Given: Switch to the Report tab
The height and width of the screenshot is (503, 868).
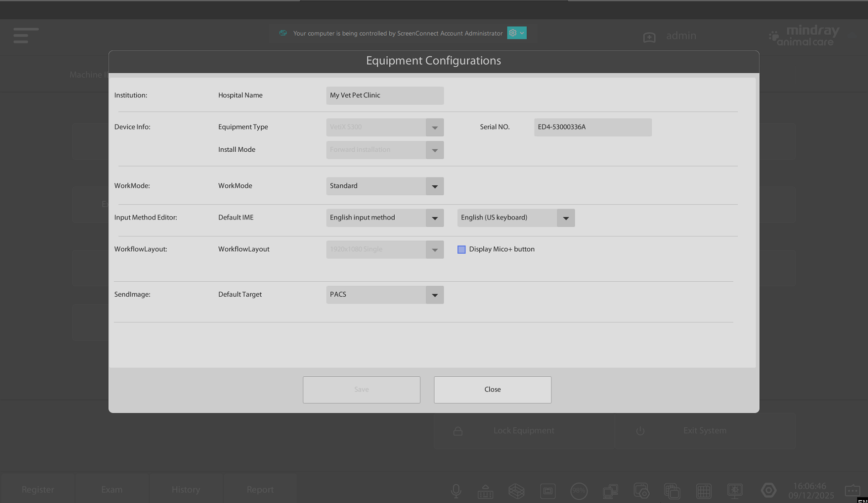Looking at the screenshot, I should 260,489.
